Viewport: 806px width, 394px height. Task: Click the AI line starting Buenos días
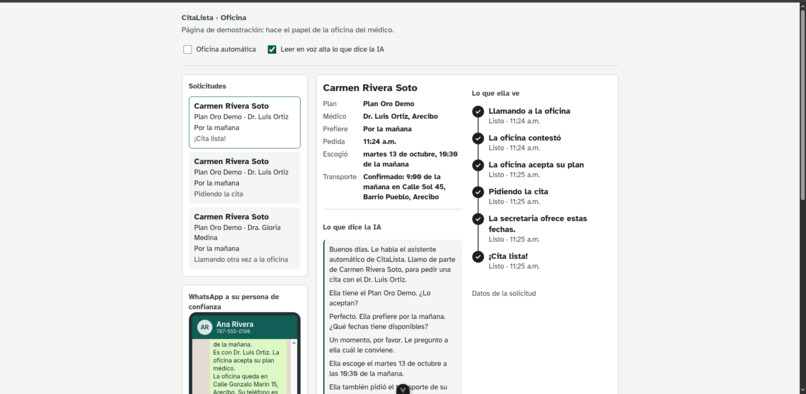coord(392,264)
